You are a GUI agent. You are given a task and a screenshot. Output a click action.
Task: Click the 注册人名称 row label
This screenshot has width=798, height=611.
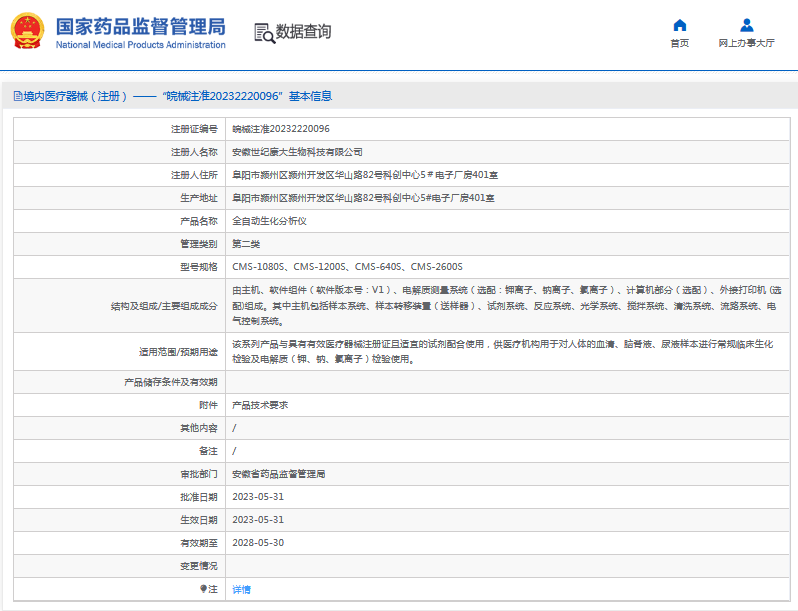(194, 152)
